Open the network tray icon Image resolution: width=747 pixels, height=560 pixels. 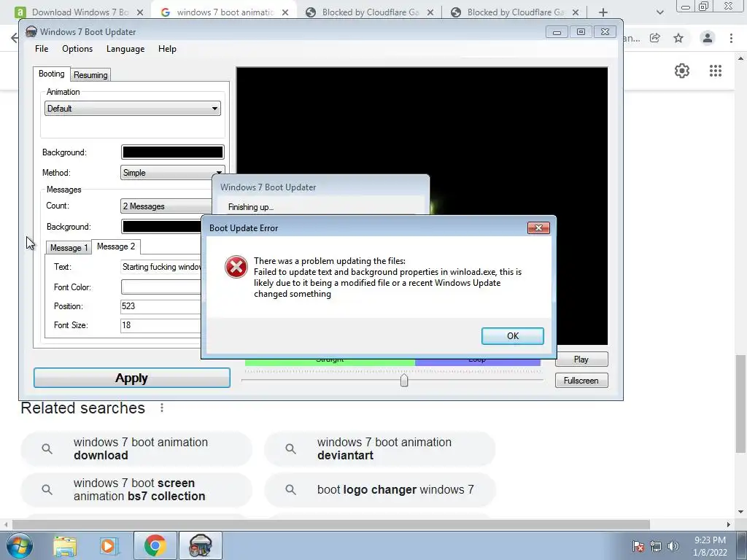(656, 546)
